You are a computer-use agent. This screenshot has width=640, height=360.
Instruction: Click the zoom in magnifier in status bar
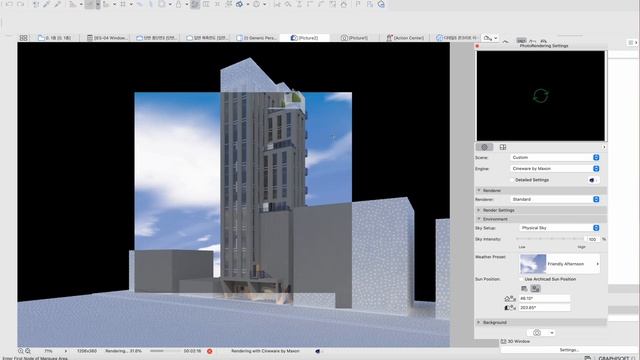(x=20, y=351)
